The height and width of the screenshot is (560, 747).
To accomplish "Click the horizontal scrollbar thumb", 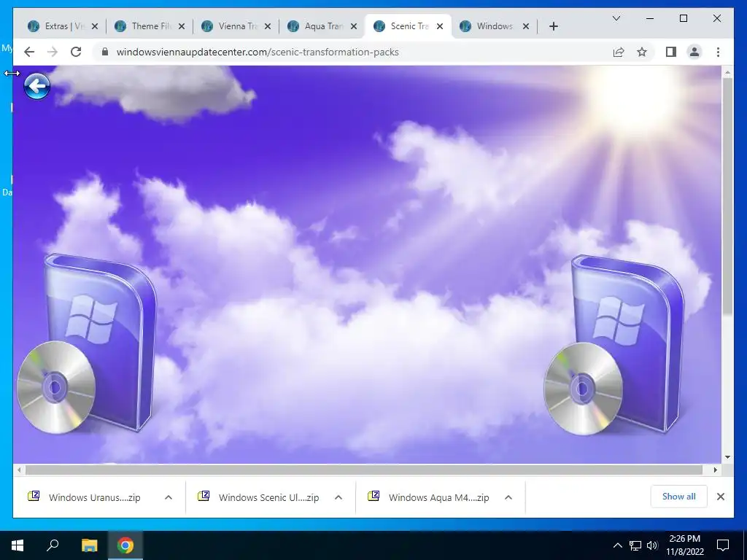I will click(x=364, y=470).
